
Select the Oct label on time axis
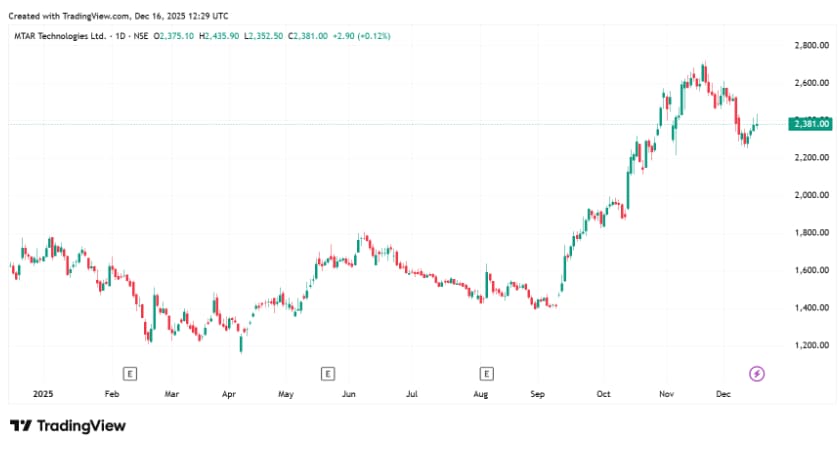tap(603, 395)
